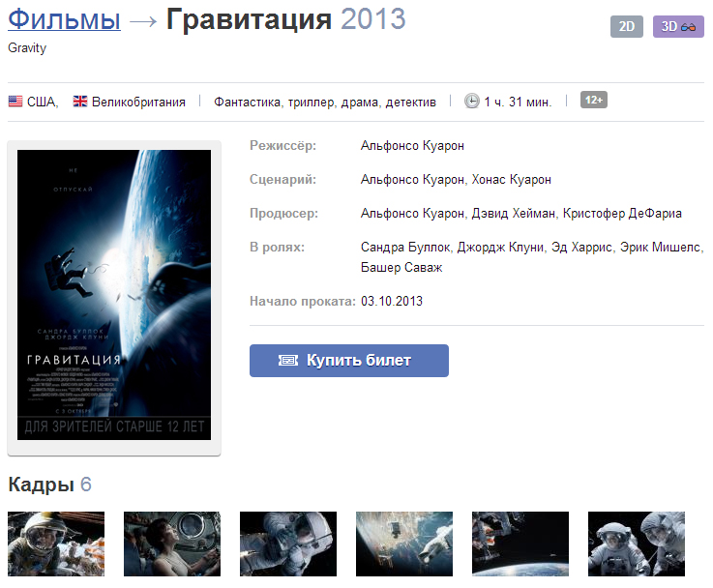The width and height of the screenshot is (713, 588).
Task: Open fourth still of Earth and station
Action: coord(404,544)
